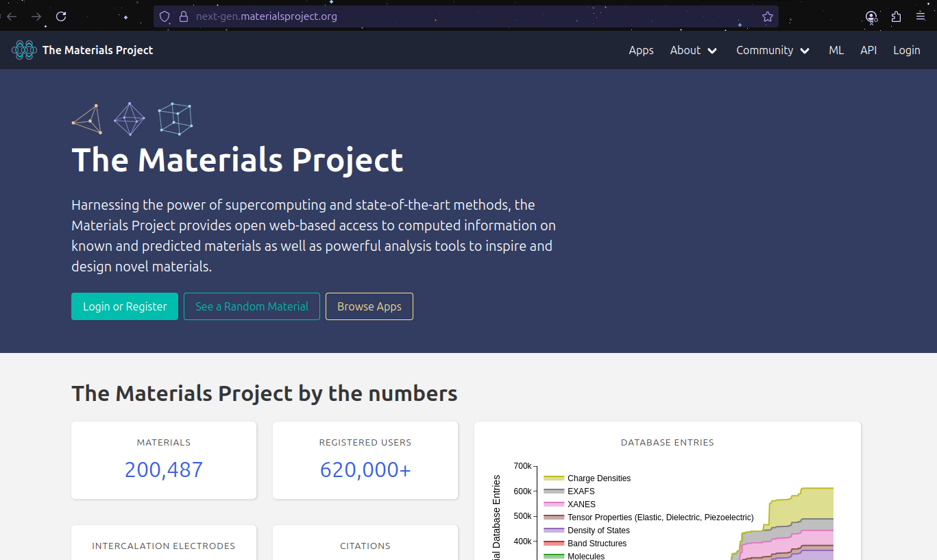
Task: Open the tracking protection shield icon
Action: tap(164, 16)
